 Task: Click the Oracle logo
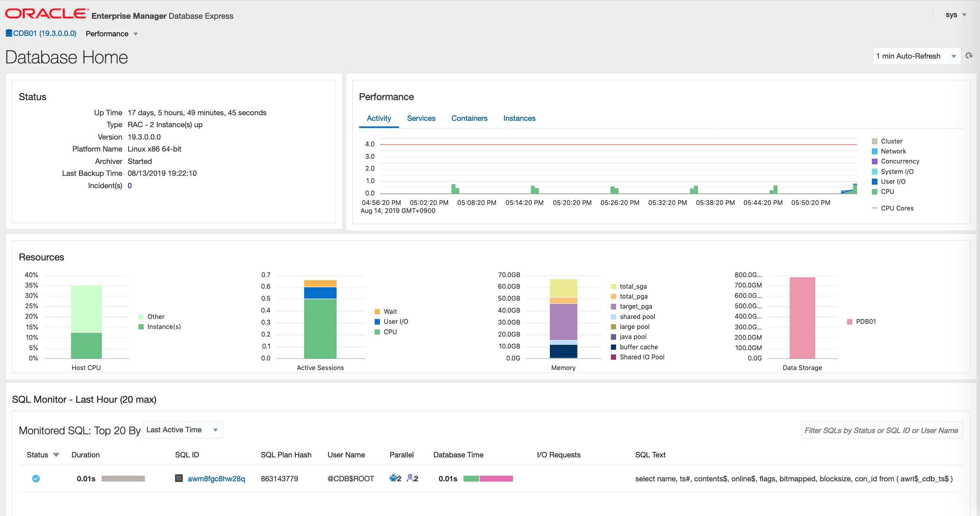pos(47,14)
